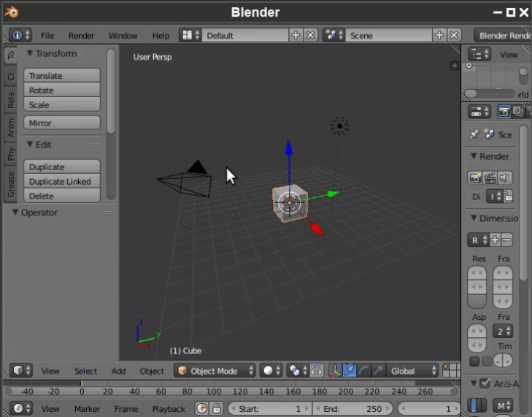Enable the rotate manipulator arc

click(363, 370)
